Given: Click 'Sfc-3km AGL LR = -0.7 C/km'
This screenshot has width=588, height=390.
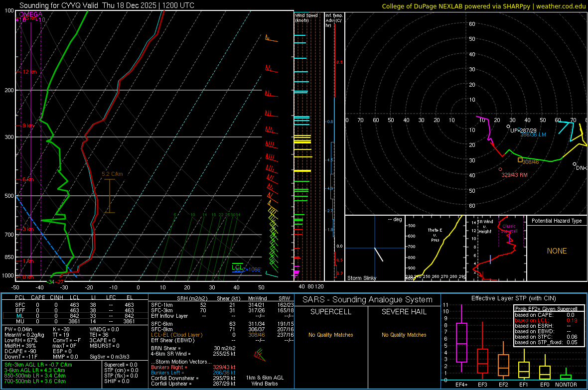Looking at the screenshot, I should 38,365.
